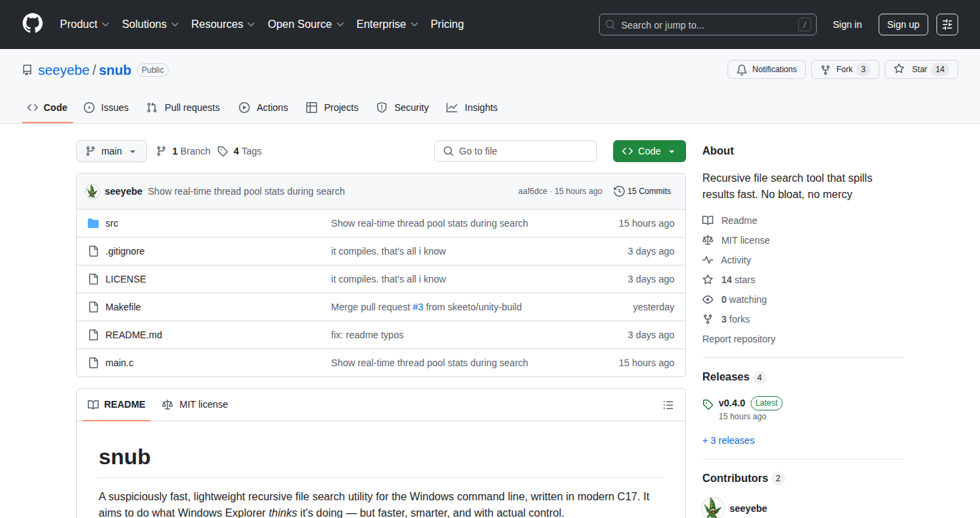The image size is (980, 518).
Task: Click the Sign in link
Action: click(x=847, y=25)
